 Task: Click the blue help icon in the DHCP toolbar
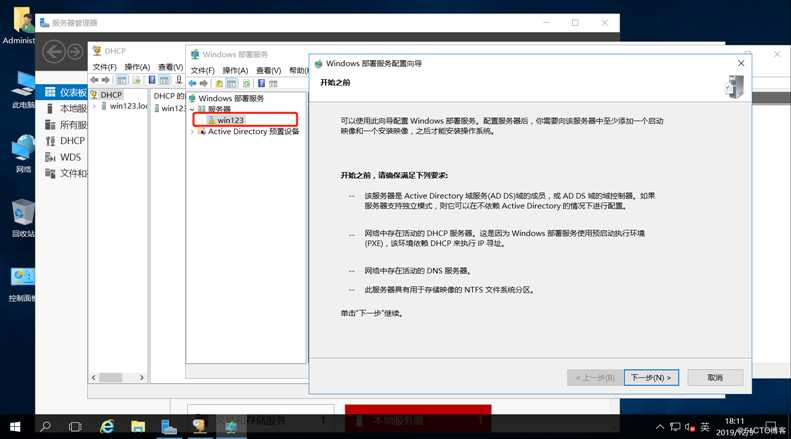[152, 80]
